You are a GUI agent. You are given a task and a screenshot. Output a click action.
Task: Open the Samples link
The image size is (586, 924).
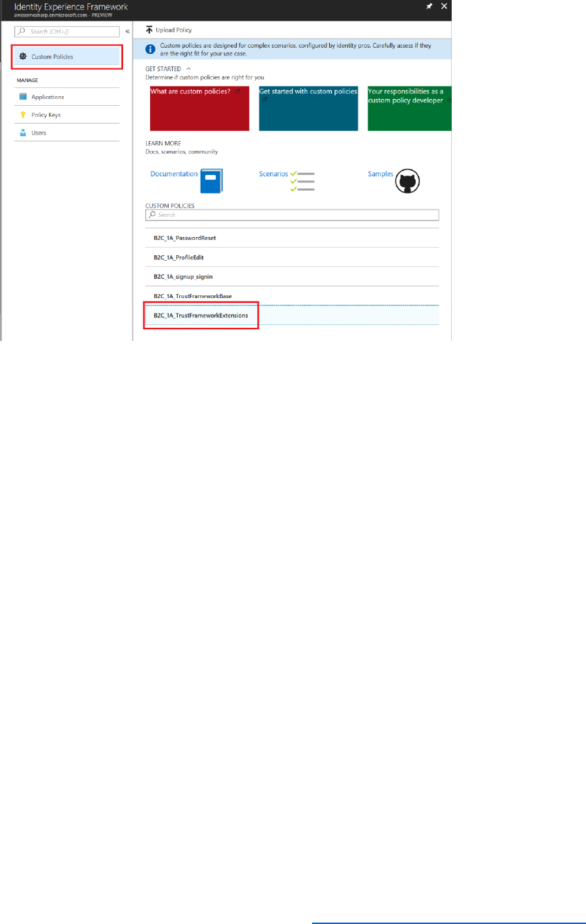tap(381, 174)
